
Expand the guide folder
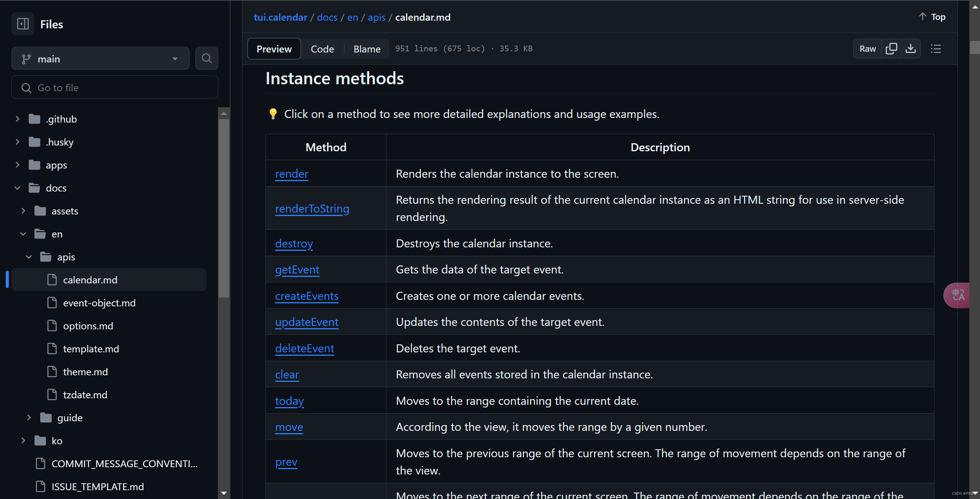coord(29,418)
